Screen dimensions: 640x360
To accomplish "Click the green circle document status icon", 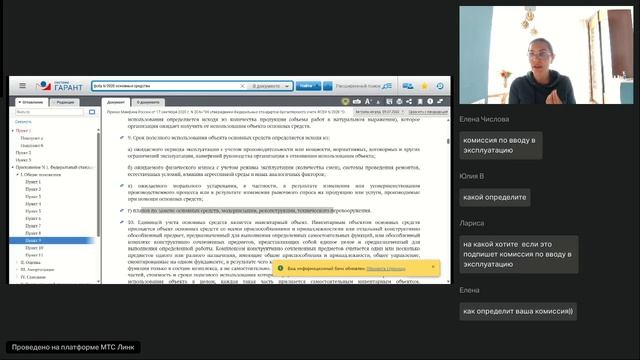I will [x=345, y=101].
